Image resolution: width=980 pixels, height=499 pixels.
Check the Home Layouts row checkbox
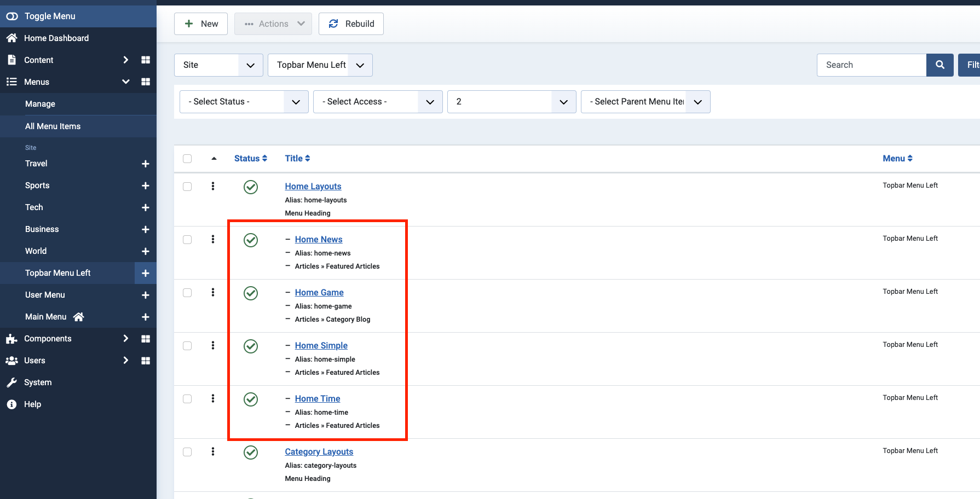click(x=187, y=187)
